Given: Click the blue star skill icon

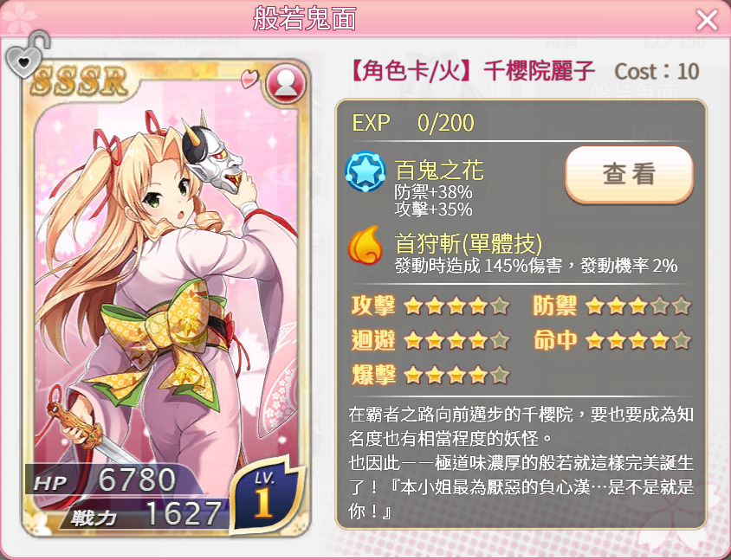Looking at the screenshot, I should tap(365, 171).
